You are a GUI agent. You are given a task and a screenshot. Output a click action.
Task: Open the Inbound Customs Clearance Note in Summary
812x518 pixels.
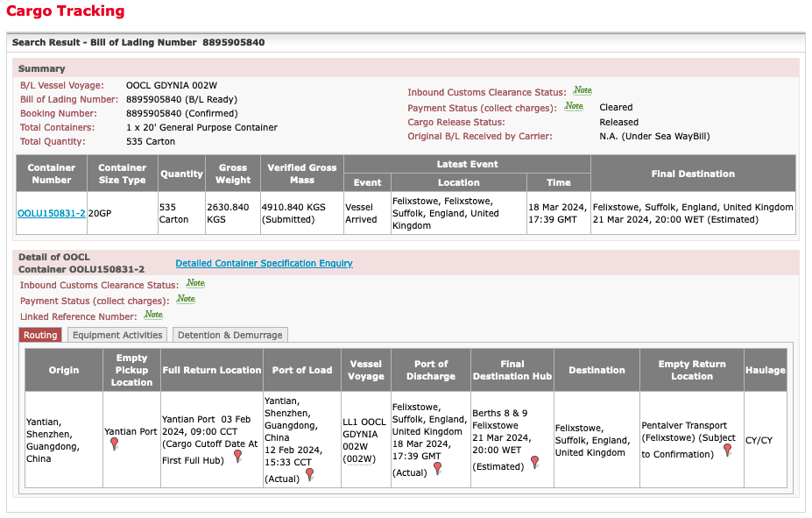[583, 91]
